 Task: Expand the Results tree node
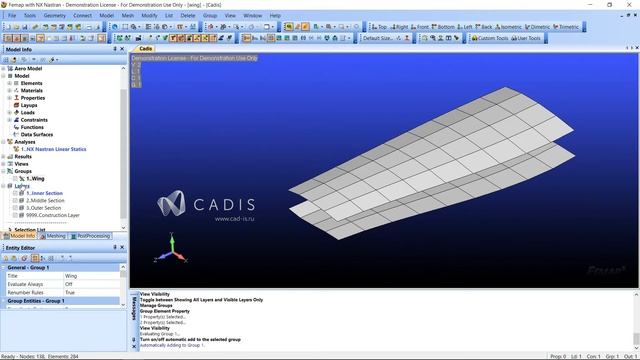click(x=4, y=156)
